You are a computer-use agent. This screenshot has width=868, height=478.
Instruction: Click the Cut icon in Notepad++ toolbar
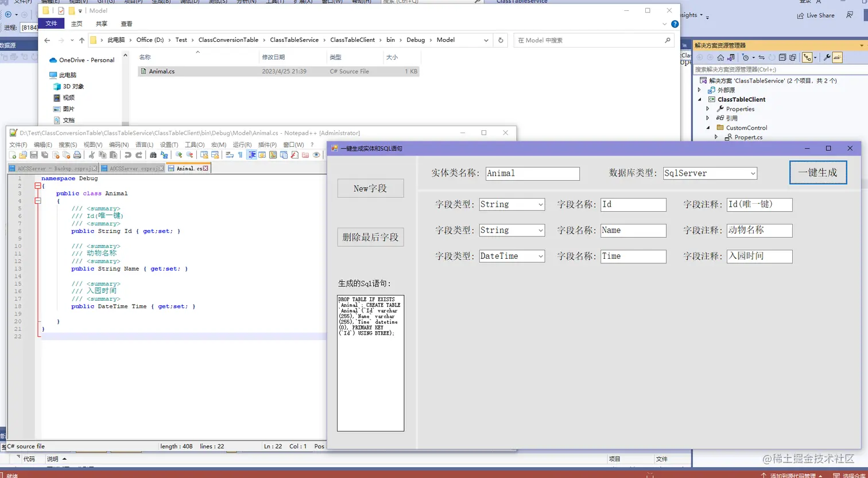93,155
